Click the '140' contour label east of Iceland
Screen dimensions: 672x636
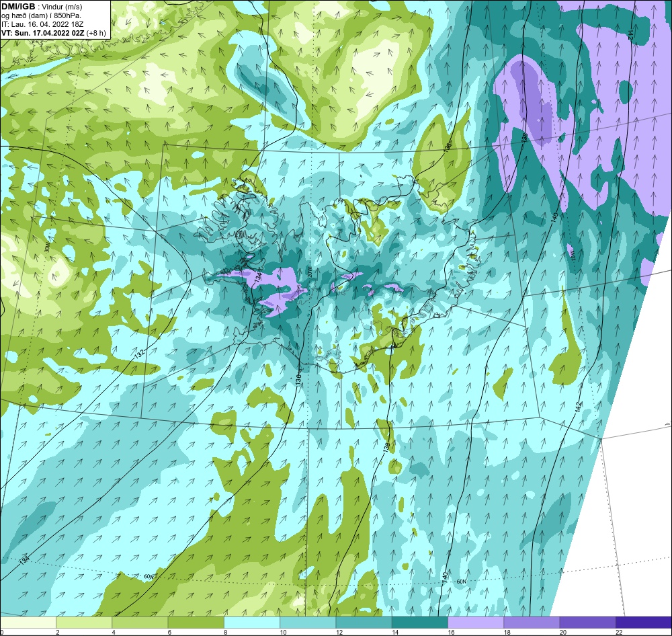tap(554, 218)
